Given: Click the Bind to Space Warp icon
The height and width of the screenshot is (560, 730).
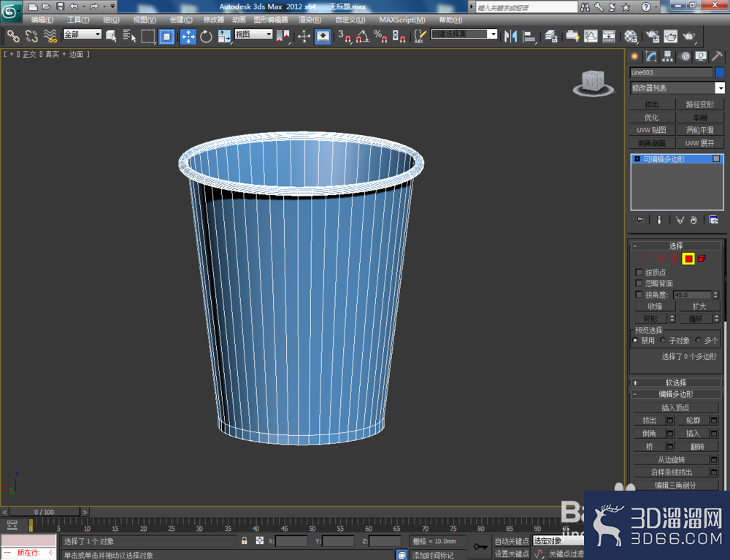Looking at the screenshot, I should pyautogui.click(x=50, y=36).
